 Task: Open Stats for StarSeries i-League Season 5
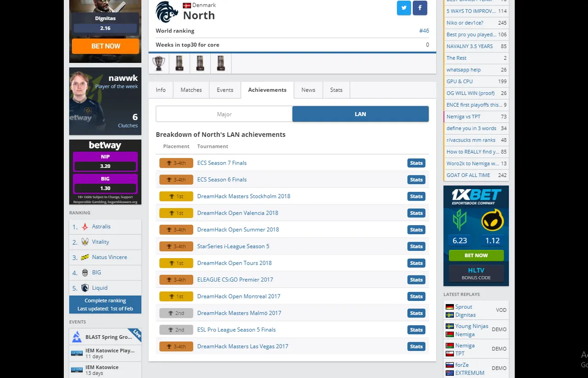pos(416,247)
